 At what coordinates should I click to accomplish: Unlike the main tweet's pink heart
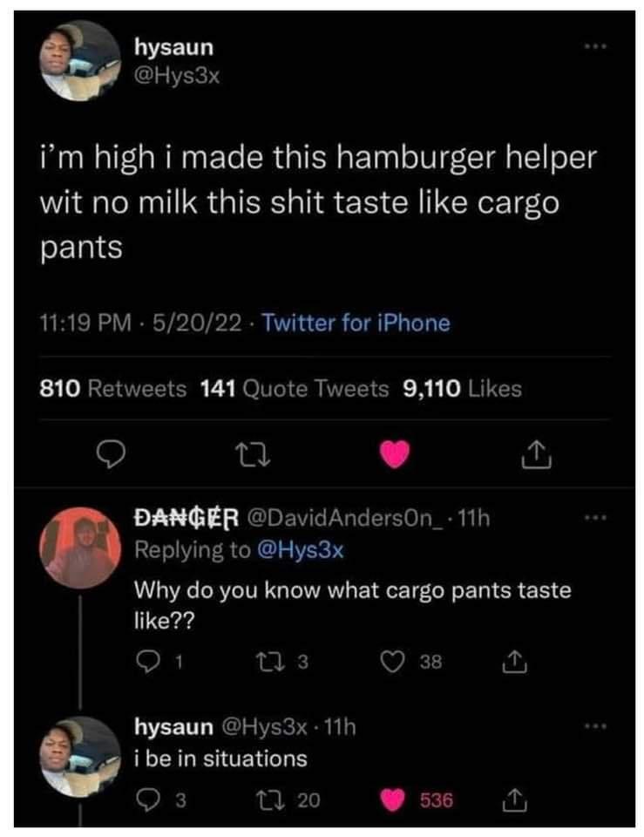tap(397, 453)
